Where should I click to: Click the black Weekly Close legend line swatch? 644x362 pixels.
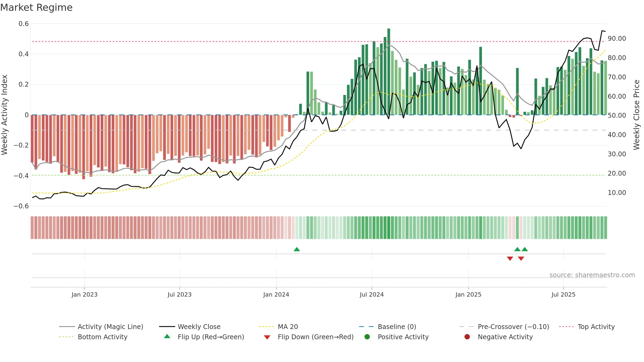(167, 327)
